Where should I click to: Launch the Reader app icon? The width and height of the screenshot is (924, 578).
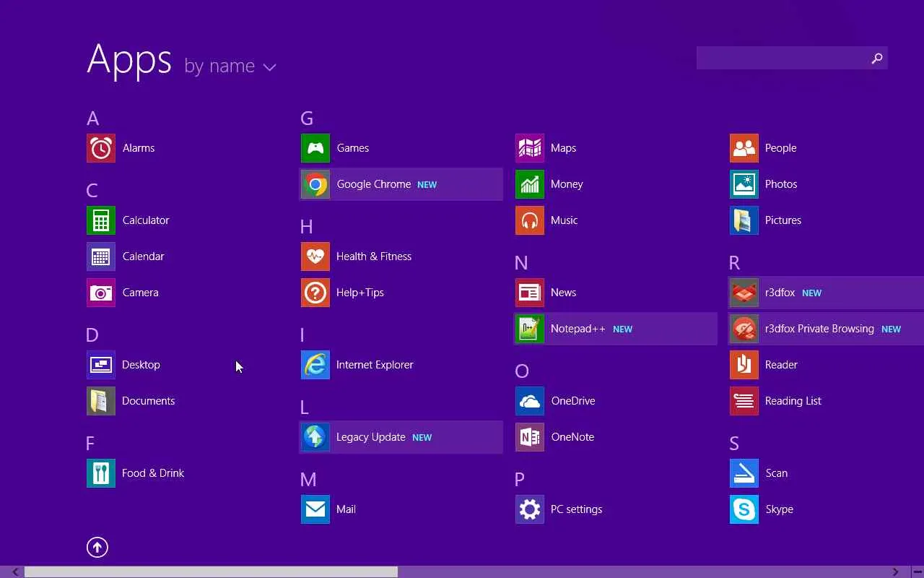(744, 365)
